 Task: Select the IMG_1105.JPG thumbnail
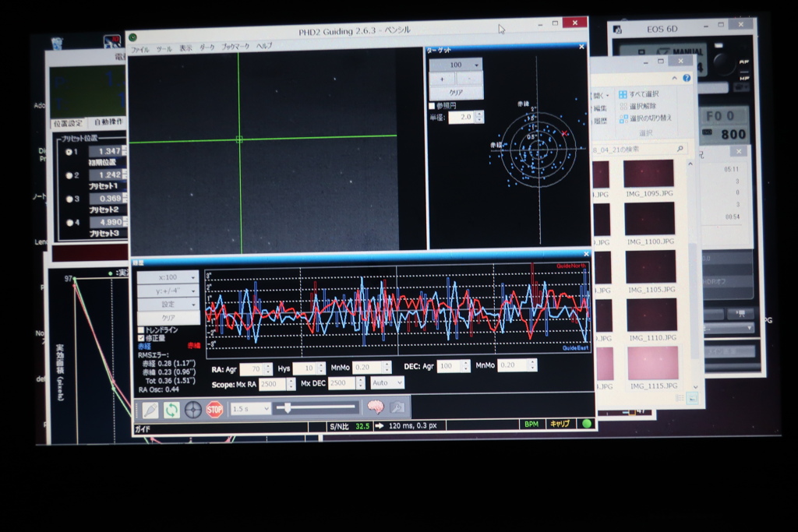[651, 272]
